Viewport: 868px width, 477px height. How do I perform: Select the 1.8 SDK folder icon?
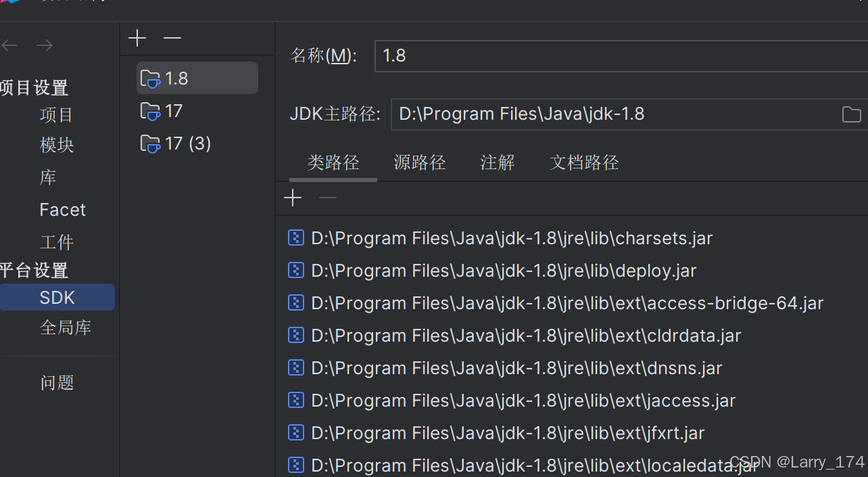[x=149, y=78]
